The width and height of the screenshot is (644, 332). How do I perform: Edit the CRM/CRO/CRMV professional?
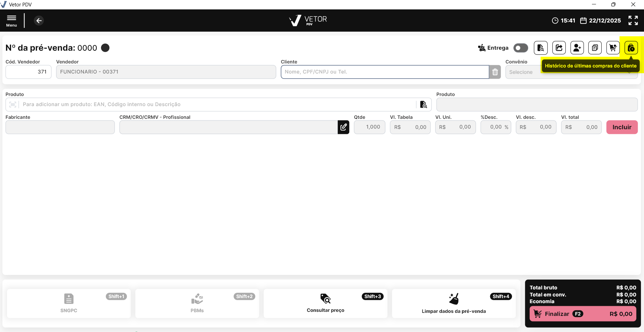[x=343, y=127]
